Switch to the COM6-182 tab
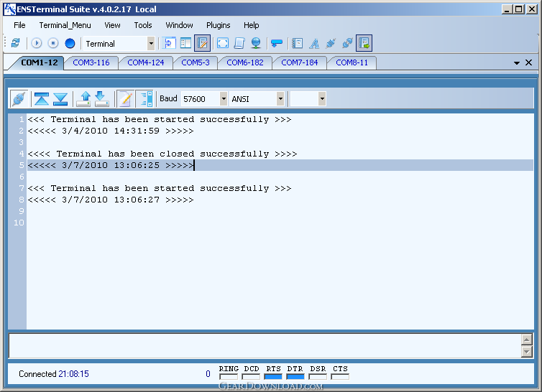 pos(245,62)
